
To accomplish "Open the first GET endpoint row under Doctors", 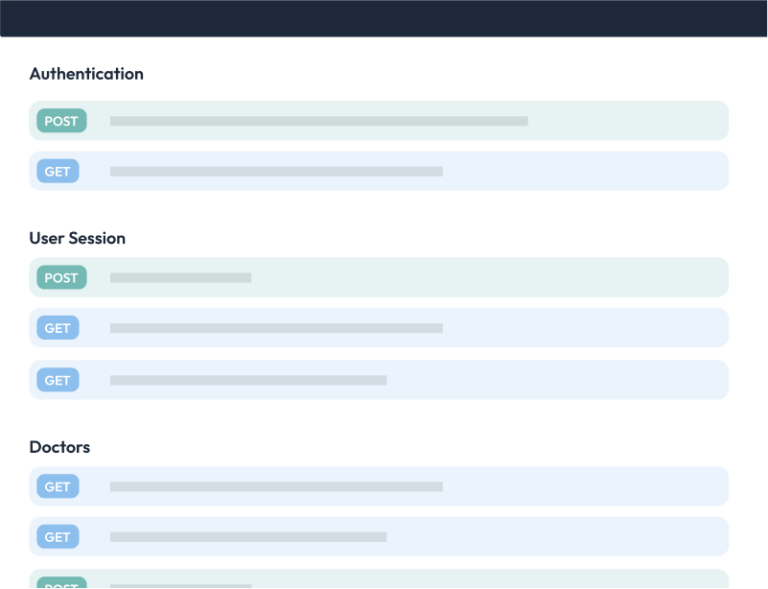I will [400, 487].
